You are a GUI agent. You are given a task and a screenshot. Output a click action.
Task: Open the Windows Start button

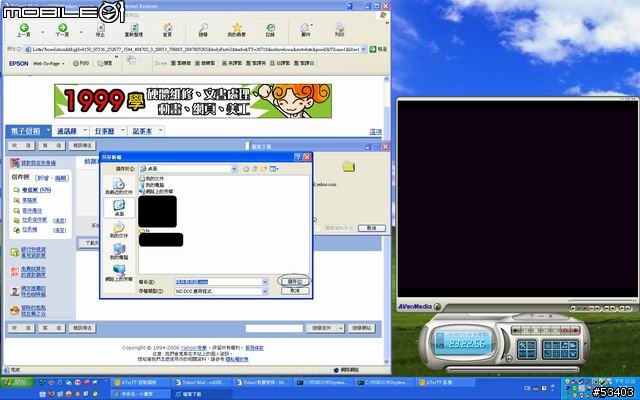click(17, 382)
